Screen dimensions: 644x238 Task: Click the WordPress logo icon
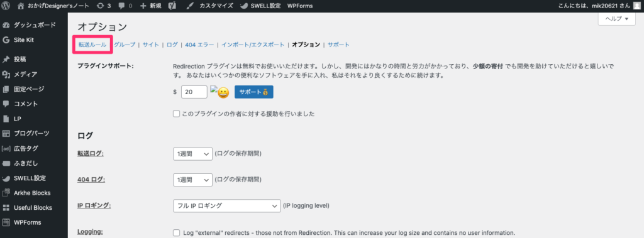(6, 6)
